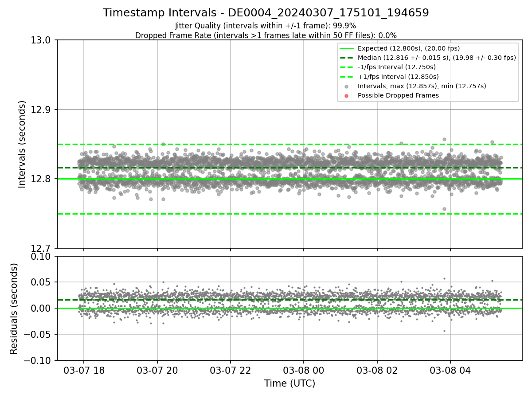Click the 'Intervals (seconds)' y-axis label
532x399 pixels.
(22, 144)
